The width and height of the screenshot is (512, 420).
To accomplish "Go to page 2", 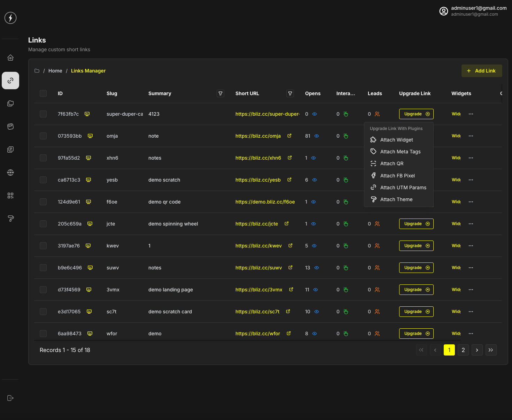I will pos(463,350).
